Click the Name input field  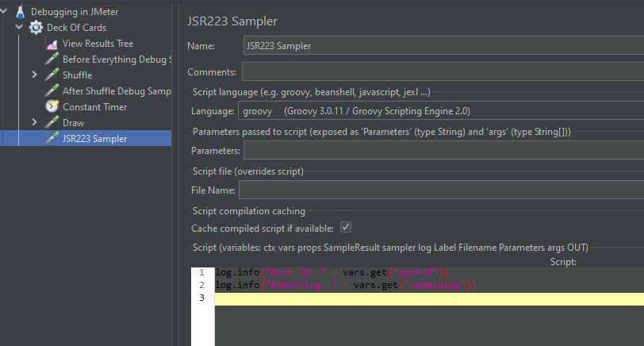pyautogui.click(x=443, y=45)
